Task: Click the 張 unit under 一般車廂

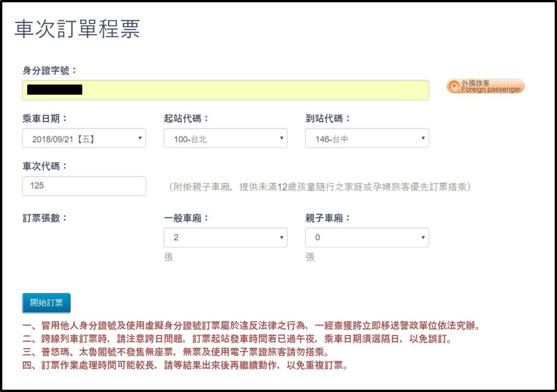Action: pyautogui.click(x=169, y=257)
